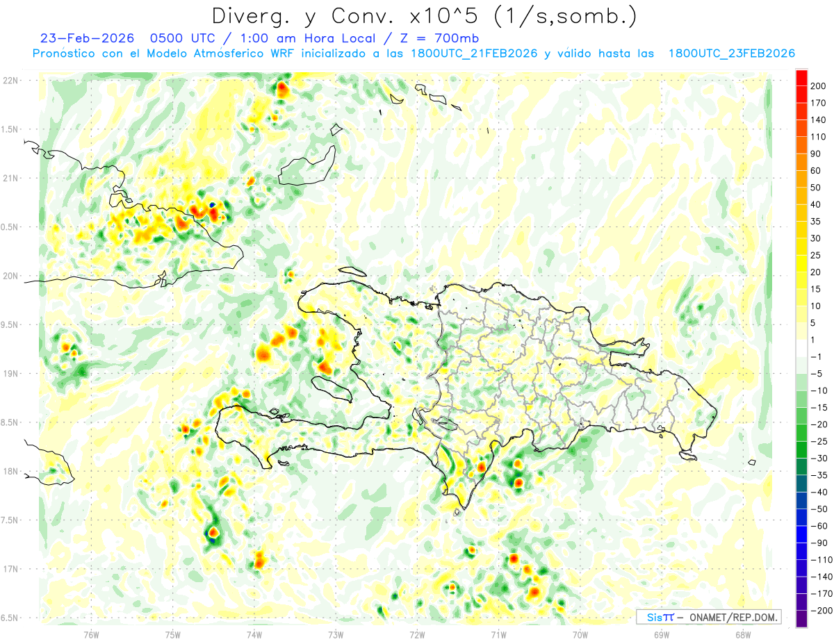Click the colorbar value '170' (positive)
This screenshot has width=834, height=644.
819,103
